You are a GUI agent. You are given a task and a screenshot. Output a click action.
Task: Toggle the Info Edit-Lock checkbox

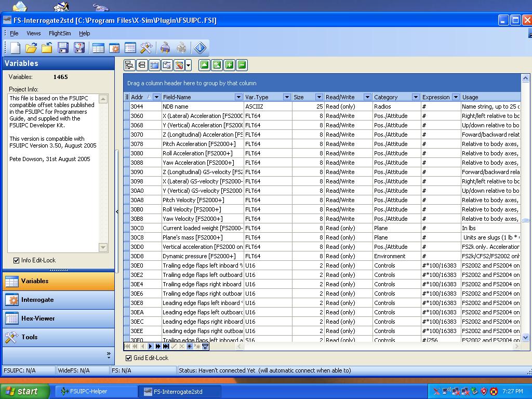point(16,261)
